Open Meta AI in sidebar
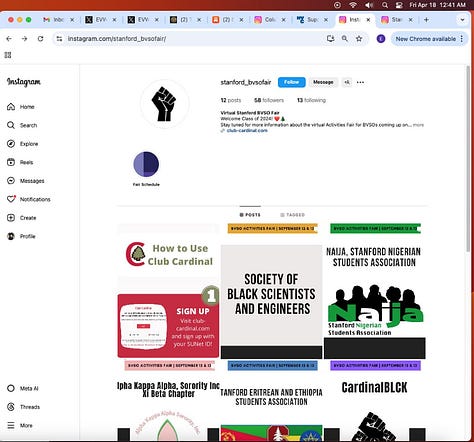This screenshot has height=442, width=474. point(23,388)
